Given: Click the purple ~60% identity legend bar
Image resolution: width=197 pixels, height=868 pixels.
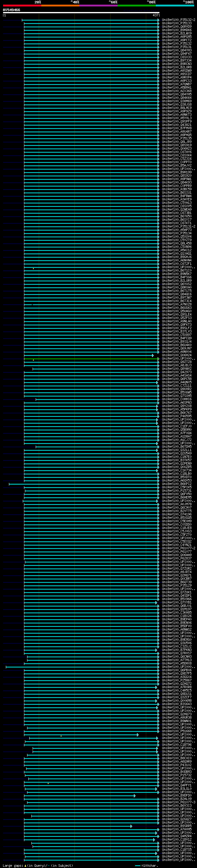Looking at the screenshot, I should point(98,6).
